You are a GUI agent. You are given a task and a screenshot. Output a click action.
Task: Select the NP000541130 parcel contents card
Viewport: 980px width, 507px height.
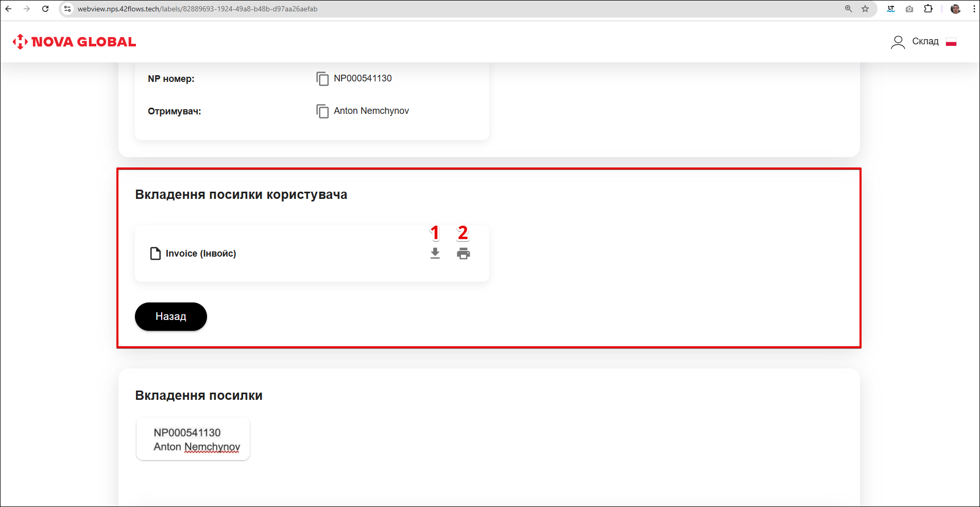[x=193, y=439]
